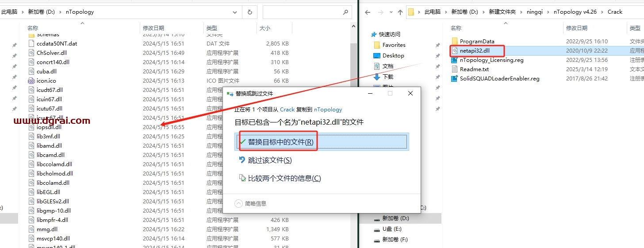Image resolution: width=644 pixels, height=248 pixels.
Task: Select SolidSQUADLoaderEnabler.reg registry file icon
Action: pos(455,78)
